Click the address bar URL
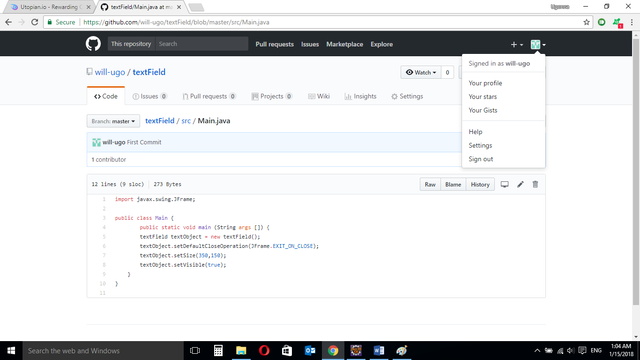The width and height of the screenshot is (640, 360). point(176,22)
